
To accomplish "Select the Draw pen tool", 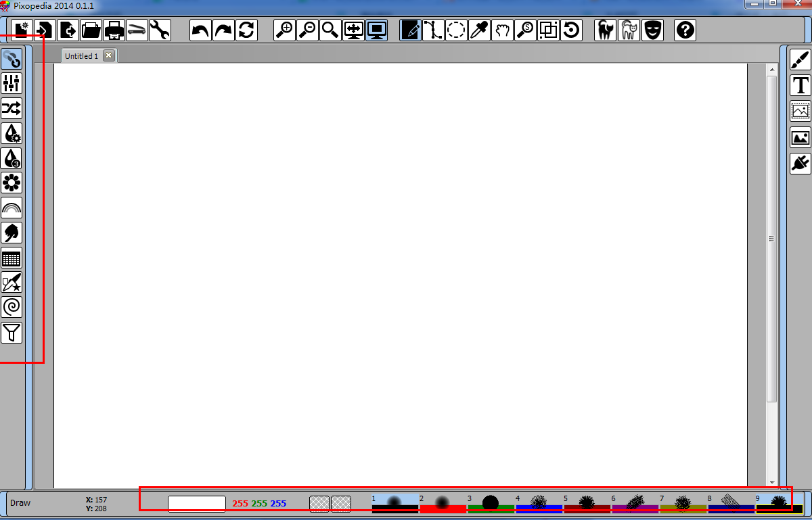I will coord(410,30).
